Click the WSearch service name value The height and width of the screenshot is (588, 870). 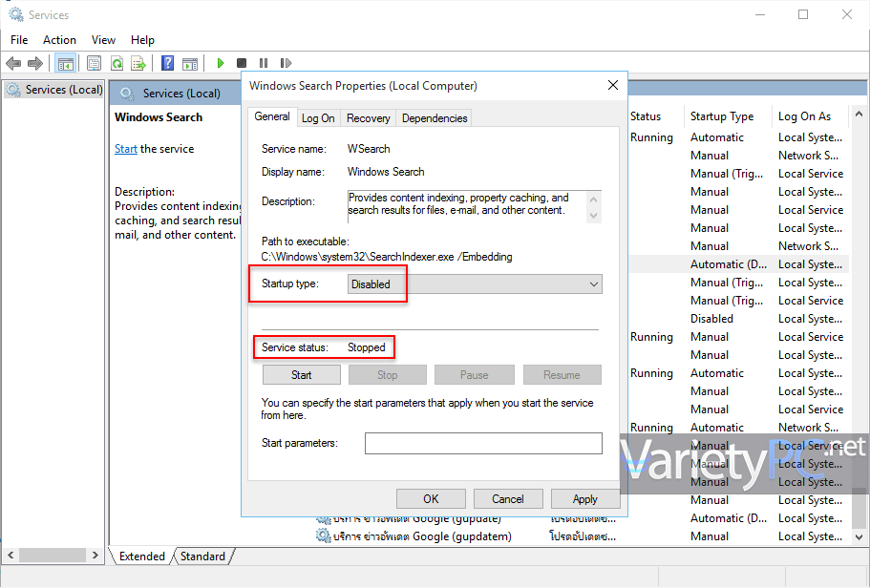369,149
